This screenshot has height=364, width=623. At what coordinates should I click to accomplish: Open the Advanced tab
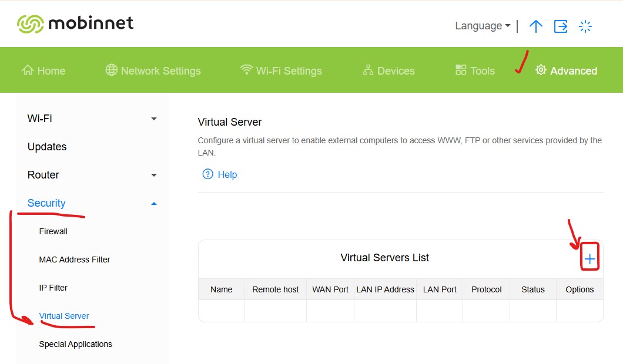pos(566,70)
